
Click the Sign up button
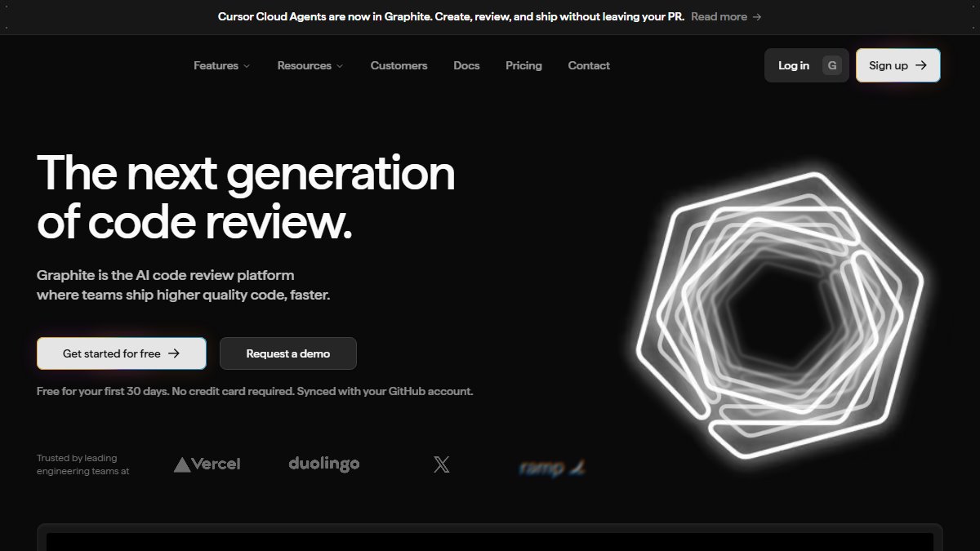[898, 65]
